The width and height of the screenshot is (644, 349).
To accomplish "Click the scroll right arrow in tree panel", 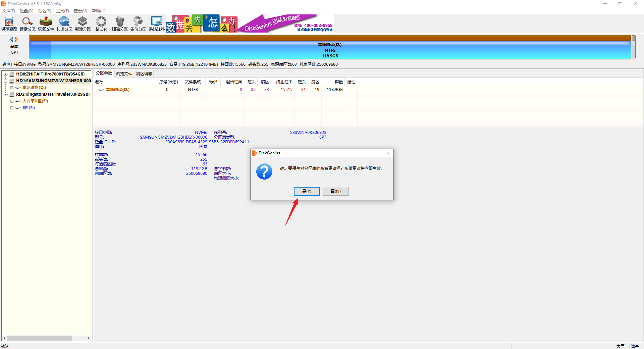I will click(x=88, y=338).
